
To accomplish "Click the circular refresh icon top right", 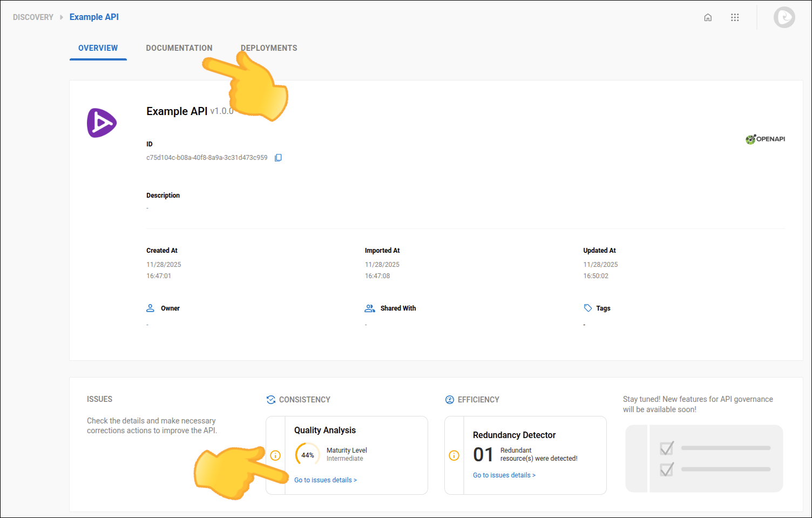I will point(784,17).
